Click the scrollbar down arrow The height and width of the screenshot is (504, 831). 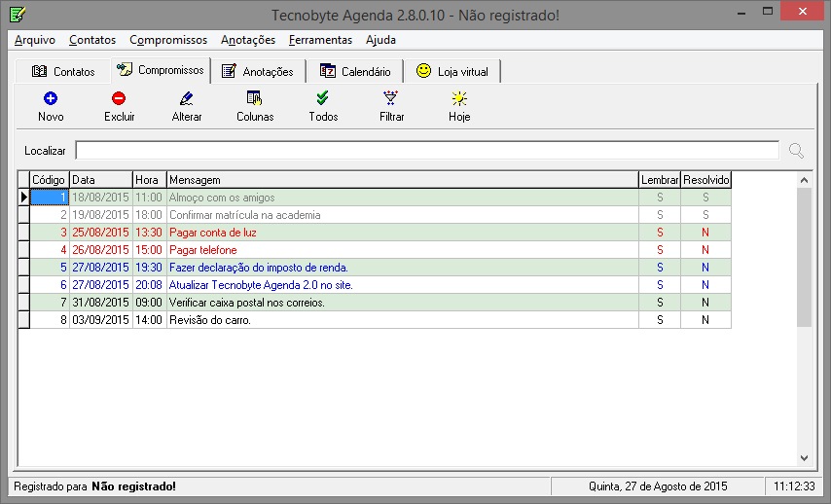[x=804, y=457]
